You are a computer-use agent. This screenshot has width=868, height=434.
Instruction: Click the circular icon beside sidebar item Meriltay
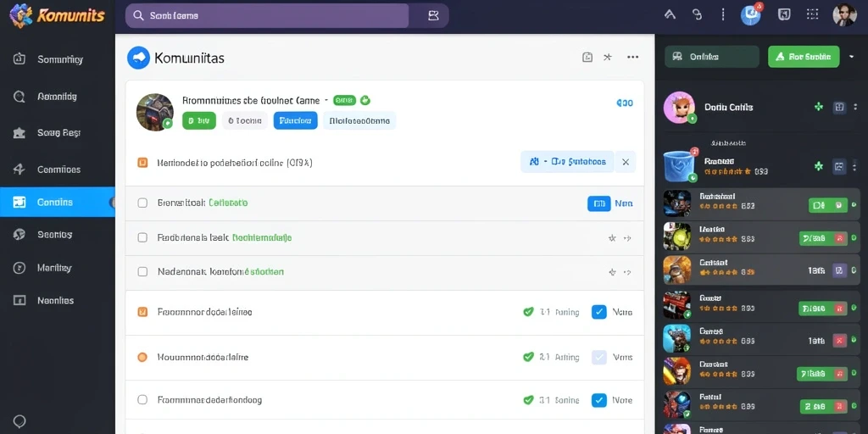19,268
